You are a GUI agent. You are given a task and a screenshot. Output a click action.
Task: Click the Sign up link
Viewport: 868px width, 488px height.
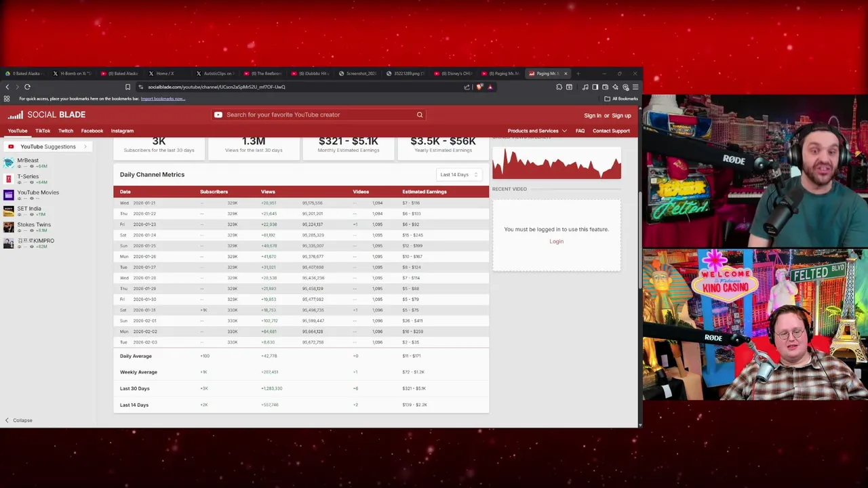click(621, 115)
